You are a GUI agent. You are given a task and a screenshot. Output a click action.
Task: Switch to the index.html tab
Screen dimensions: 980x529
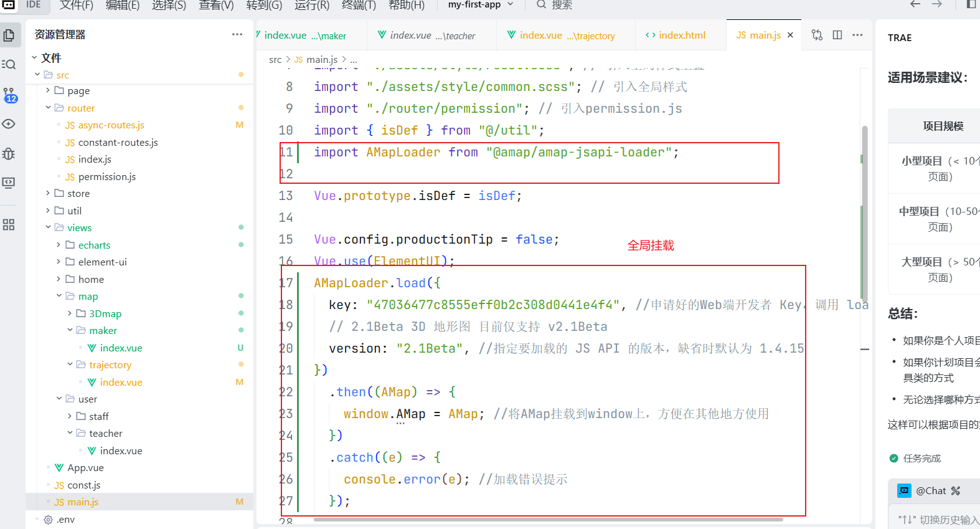pyautogui.click(x=681, y=35)
